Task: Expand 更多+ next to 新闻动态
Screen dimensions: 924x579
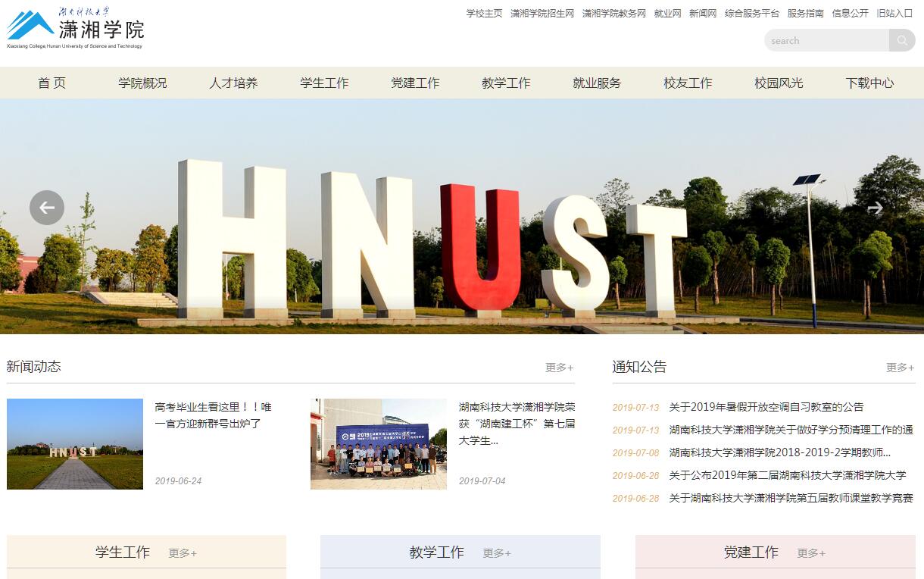Action: click(x=560, y=368)
